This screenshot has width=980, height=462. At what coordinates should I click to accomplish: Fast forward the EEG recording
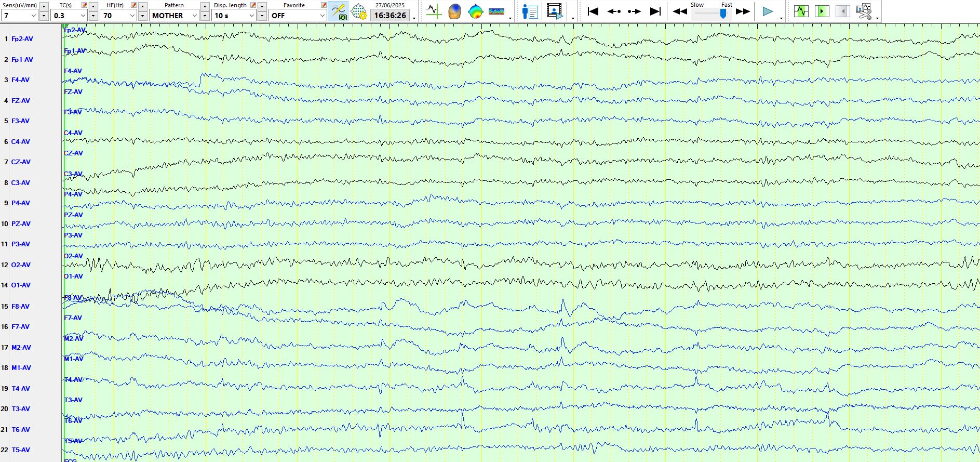(x=743, y=11)
